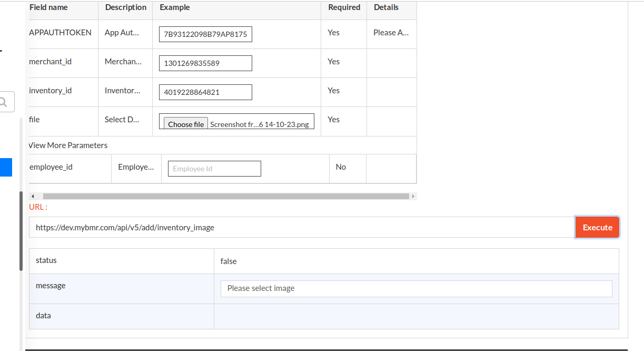Click the selected Screenshot file name text
The width and height of the screenshot is (644, 351).
(x=259, y=125)
